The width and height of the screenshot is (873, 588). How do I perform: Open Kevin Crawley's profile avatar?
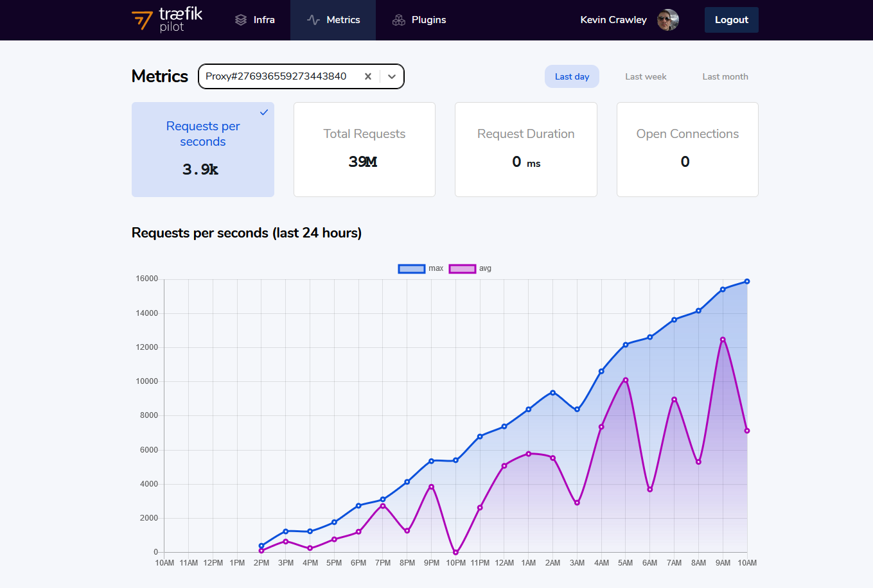pyautogui.click(x=668, y=19)
